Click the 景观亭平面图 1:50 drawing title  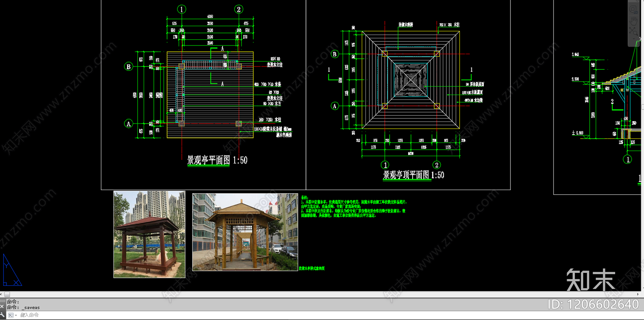[217, 160]
